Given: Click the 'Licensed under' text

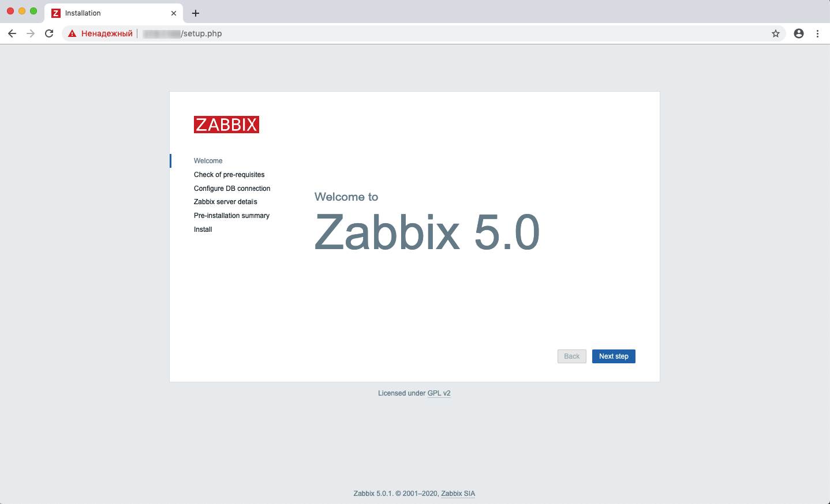Looking at the screenshot, I should pyautogui.click(x=402, y=393).
